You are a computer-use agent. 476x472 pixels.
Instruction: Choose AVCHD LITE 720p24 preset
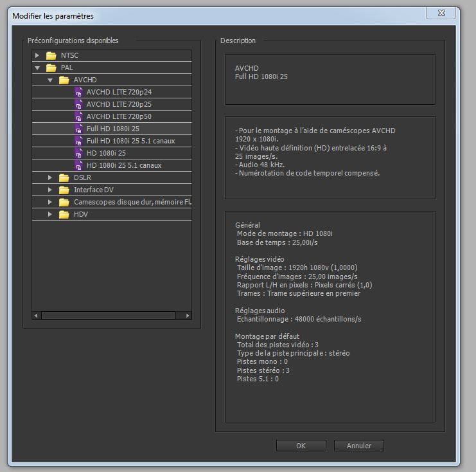point(119,92)
